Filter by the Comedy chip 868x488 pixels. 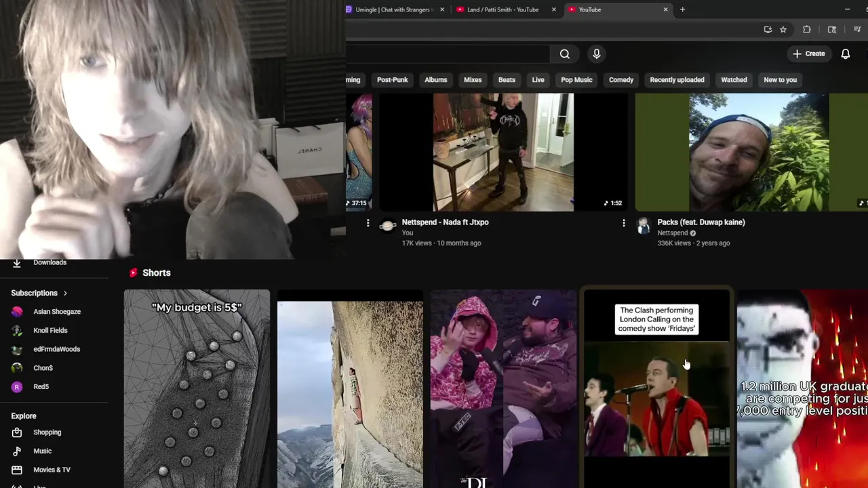coord(621,80)
